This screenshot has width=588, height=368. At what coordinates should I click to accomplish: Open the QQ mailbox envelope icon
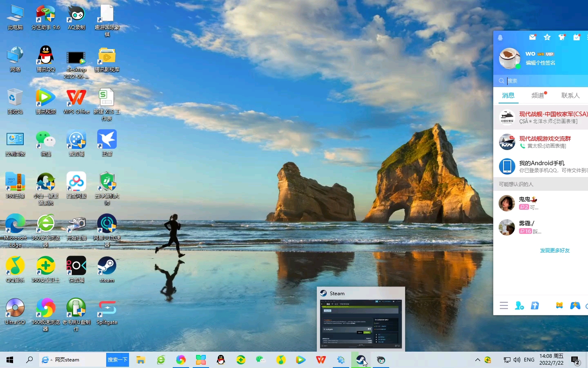[x=532, y=37]
